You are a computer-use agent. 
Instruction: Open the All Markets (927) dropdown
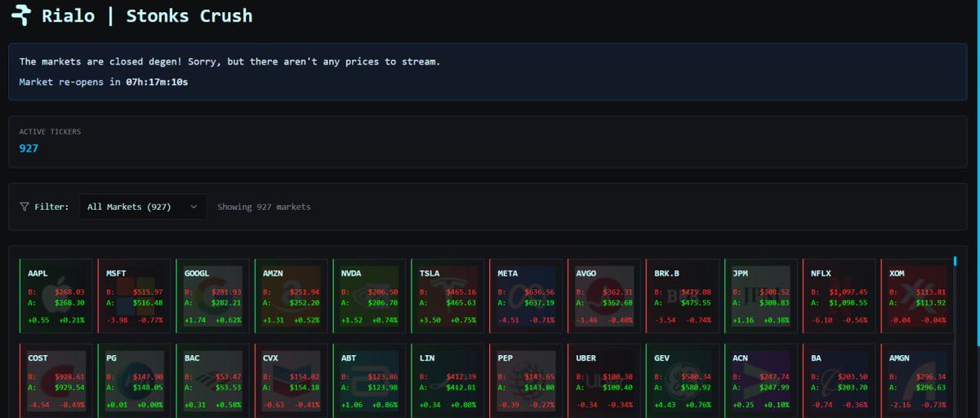tap(143, 207)
